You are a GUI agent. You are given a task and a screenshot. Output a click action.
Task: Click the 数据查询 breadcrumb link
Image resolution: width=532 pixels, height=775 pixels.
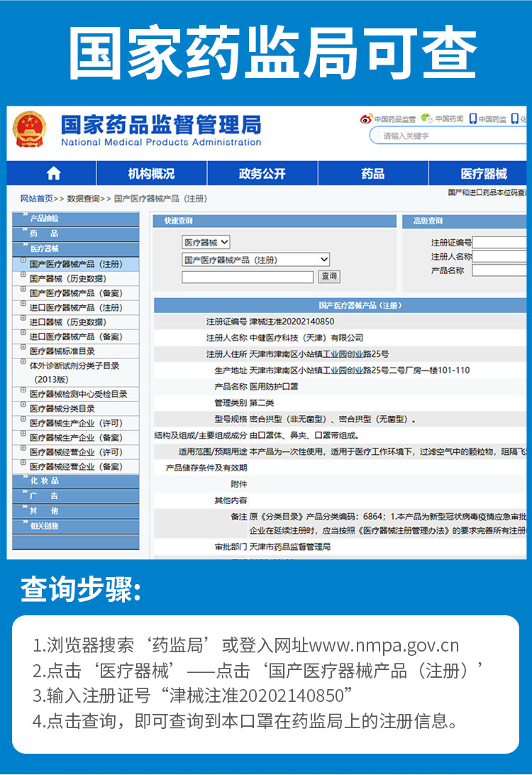[84, 199]
